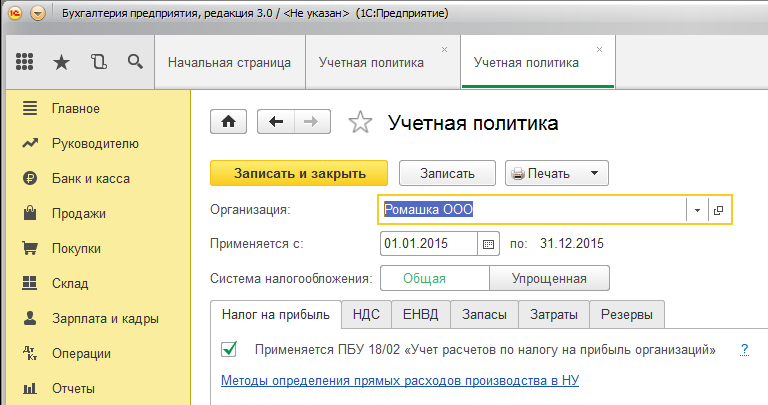Navigate forward with the right arrow
This screenshot has height=405, width=768.
312,121
